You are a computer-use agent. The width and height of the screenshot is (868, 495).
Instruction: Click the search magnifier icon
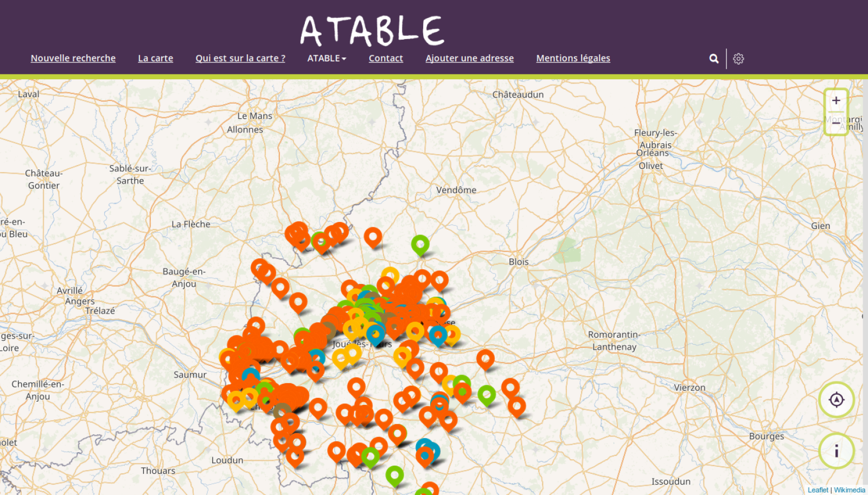714,59
